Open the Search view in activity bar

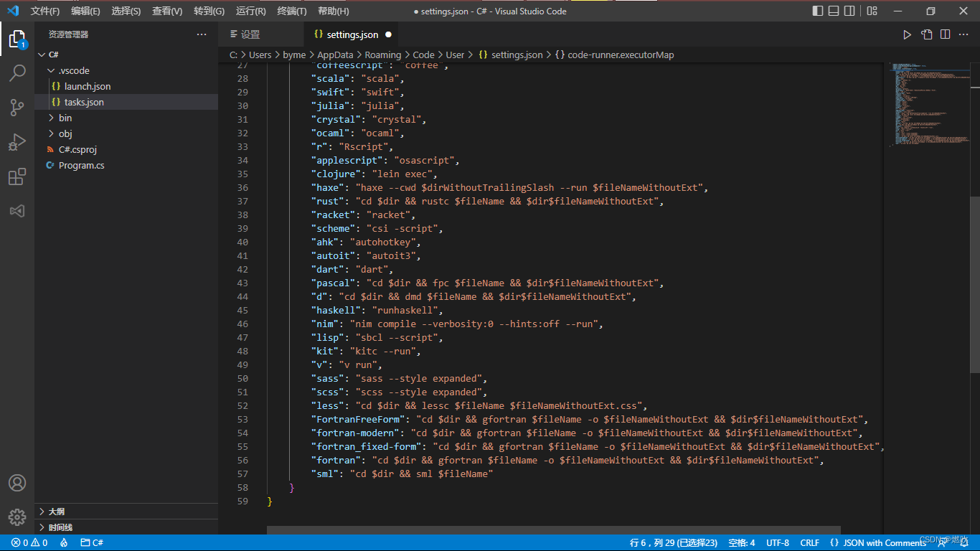[x=17, y=72]
